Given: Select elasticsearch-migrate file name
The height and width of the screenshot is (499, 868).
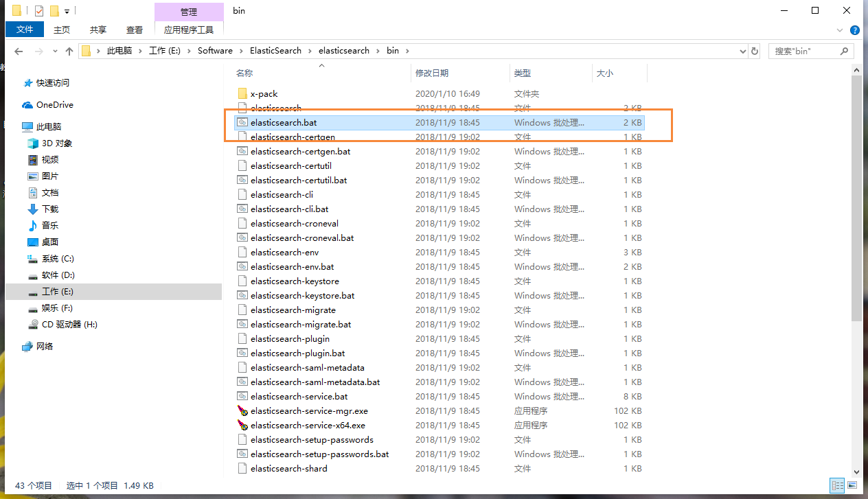Looking at the screenshot, I should coord(293,310).
